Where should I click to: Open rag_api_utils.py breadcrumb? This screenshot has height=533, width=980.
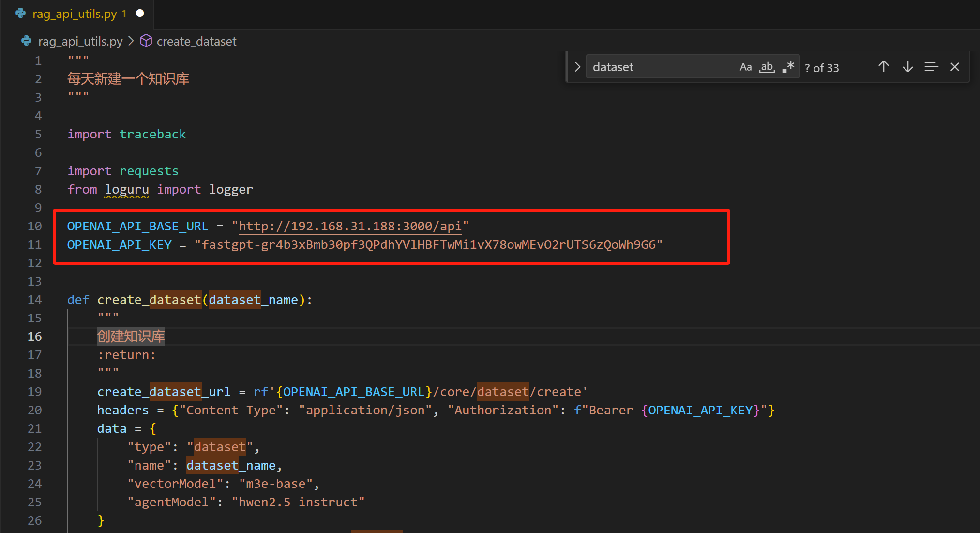pos(80,42)
